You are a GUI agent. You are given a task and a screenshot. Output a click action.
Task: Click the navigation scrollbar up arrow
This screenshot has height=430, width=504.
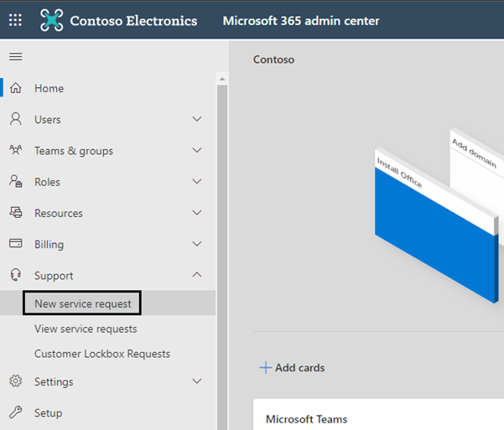[222, 79]
